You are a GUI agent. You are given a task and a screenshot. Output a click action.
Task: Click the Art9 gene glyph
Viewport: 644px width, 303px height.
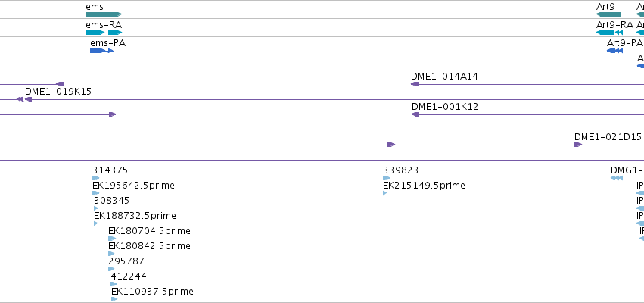click(x=608, y=14)
